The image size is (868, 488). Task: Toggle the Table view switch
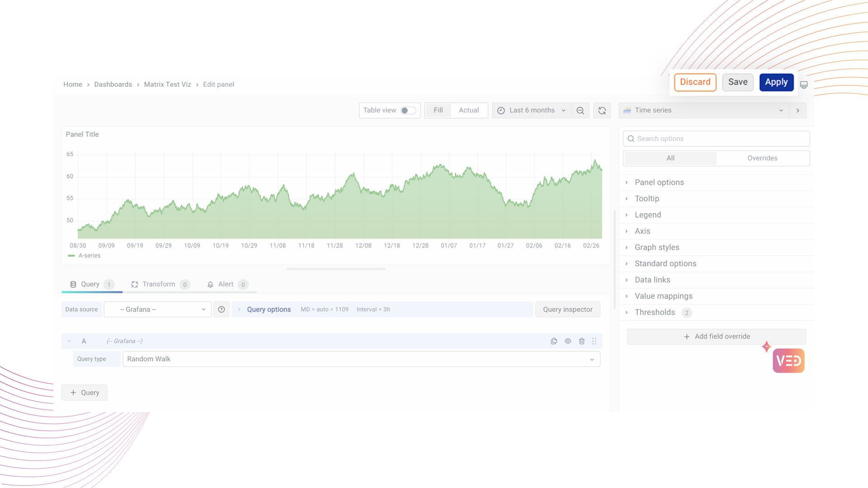pos(408,111)
